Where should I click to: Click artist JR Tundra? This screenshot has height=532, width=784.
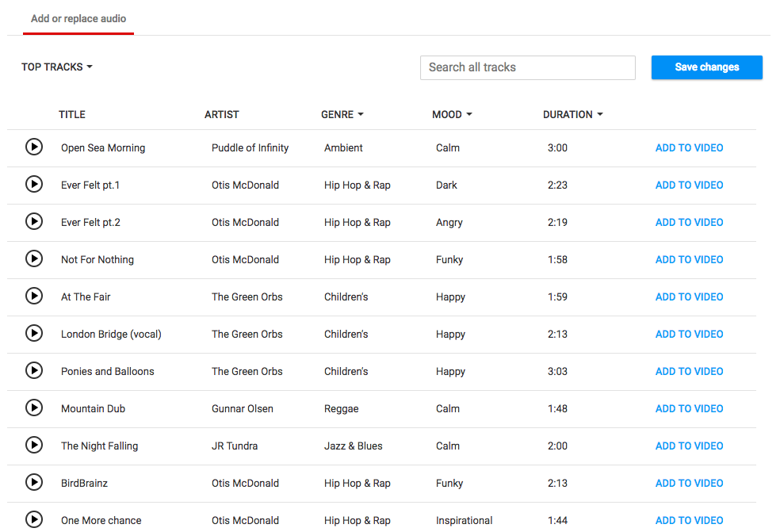point(235,446)
